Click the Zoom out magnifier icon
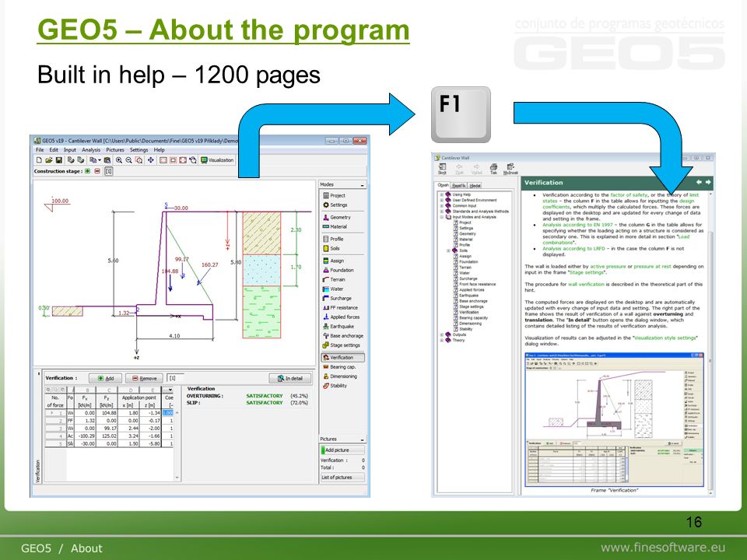The width and height of the screenshot is (747, 560). tap(128, 160)
